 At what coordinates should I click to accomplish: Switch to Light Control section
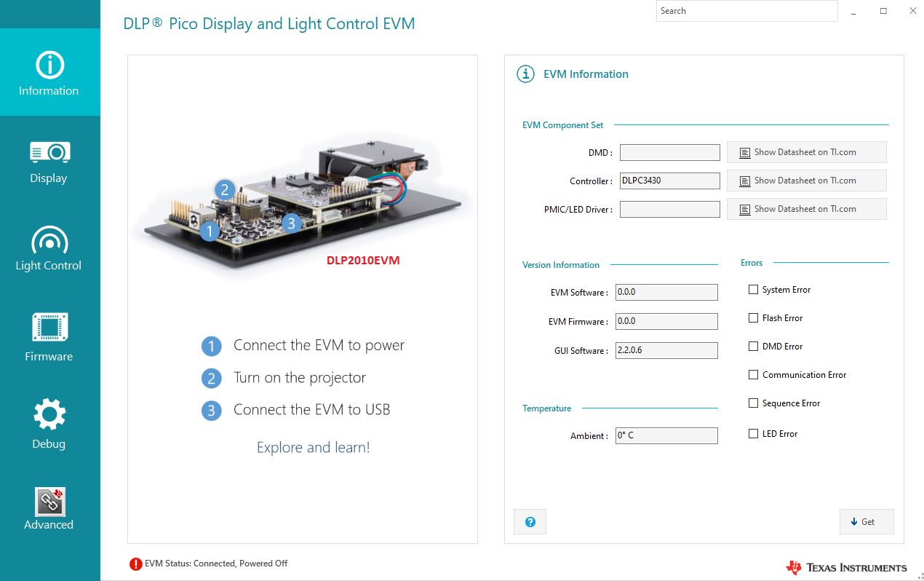[49, 249]
